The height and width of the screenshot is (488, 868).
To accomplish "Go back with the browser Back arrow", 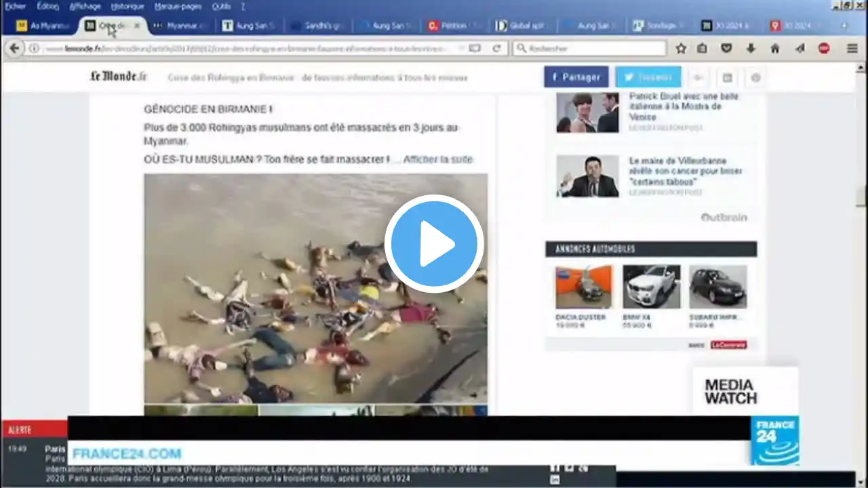I will 14,48.
